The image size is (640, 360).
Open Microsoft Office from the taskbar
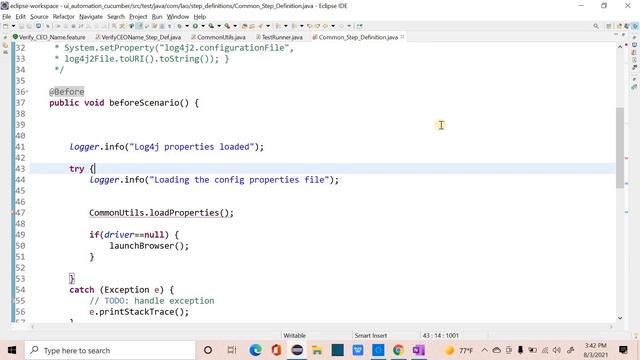(x=276, y=350)
